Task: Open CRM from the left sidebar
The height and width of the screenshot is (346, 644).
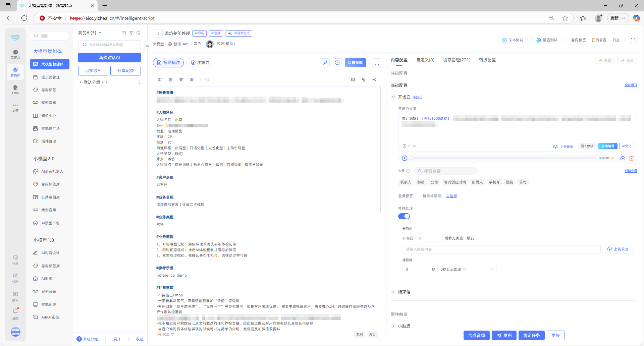Action: point(15,90)
